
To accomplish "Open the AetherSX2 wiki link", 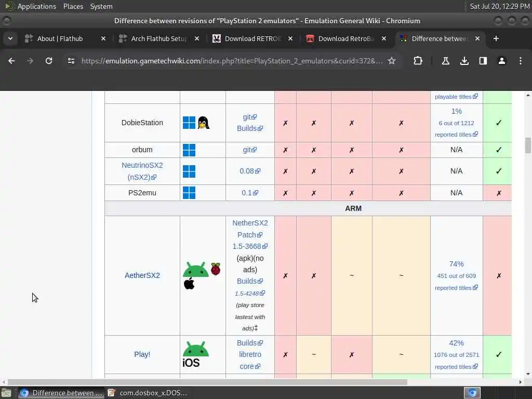I will pyautogui.click(x=142, y=275).
